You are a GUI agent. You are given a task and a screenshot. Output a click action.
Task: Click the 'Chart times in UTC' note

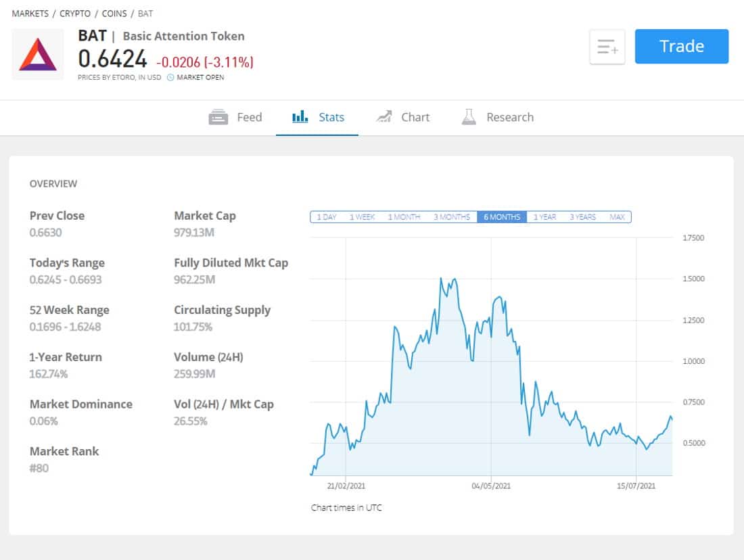(x=346, y=508)
